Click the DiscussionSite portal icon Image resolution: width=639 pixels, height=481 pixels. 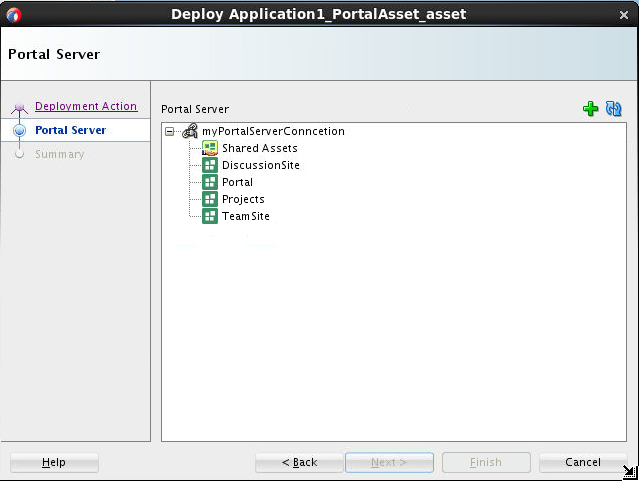pos(210,165)
